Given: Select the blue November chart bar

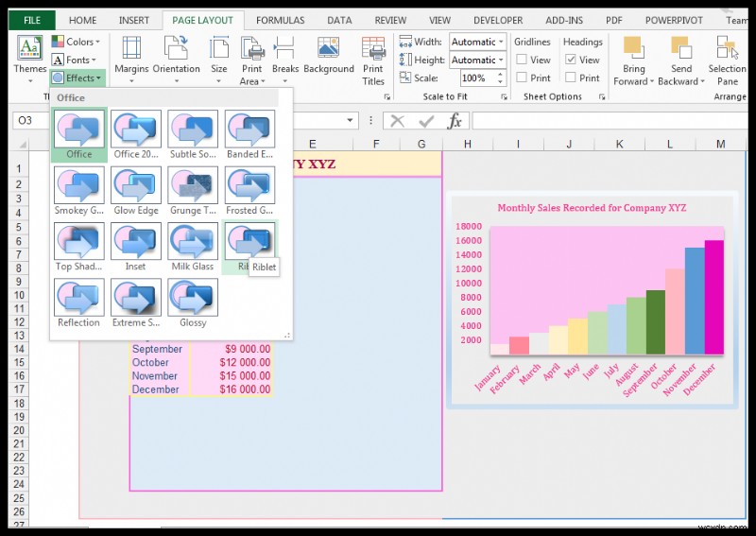Looking at the screenshot, I should click(x=695, y=301).
